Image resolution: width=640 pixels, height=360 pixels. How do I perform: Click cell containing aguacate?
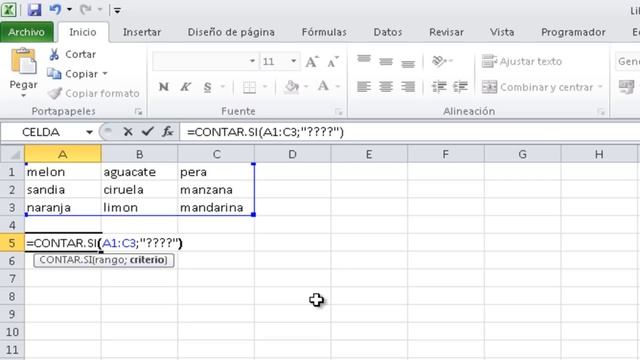(139, 172)
